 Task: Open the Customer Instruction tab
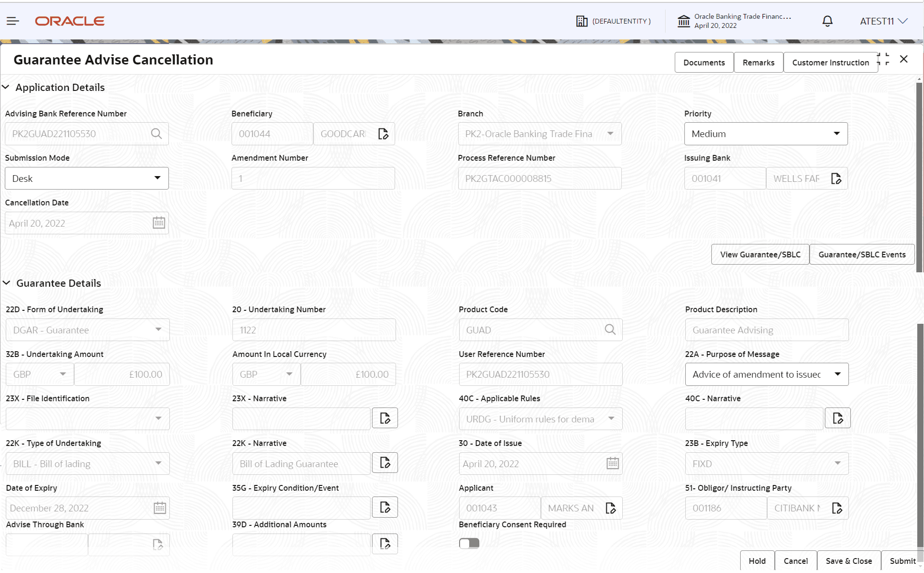pos(830,62)
